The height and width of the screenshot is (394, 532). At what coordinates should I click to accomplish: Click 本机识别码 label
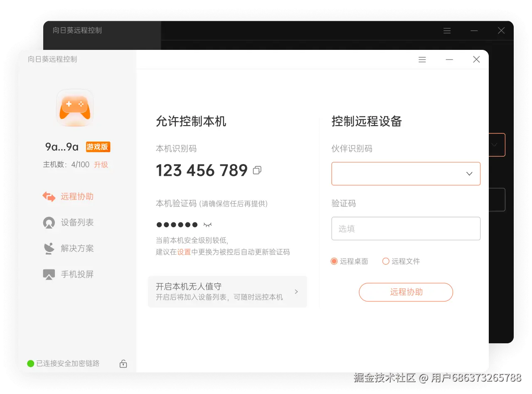(176, 148)
